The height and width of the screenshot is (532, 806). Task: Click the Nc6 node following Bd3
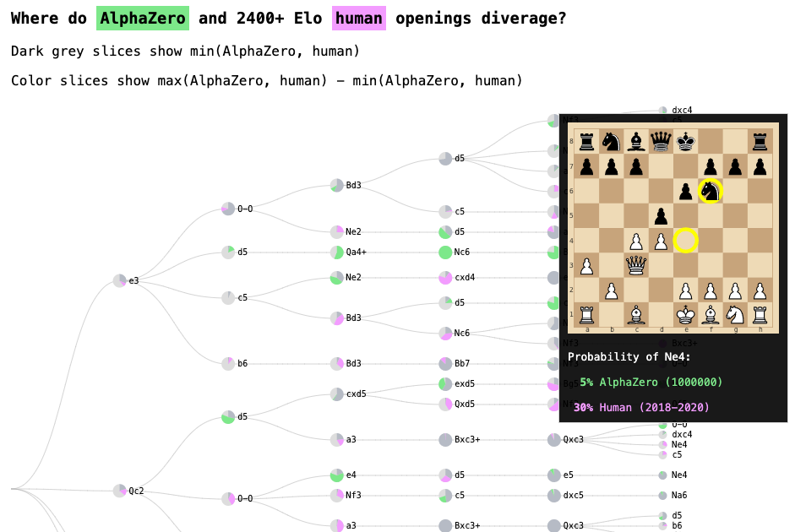(x=445, y=333)
